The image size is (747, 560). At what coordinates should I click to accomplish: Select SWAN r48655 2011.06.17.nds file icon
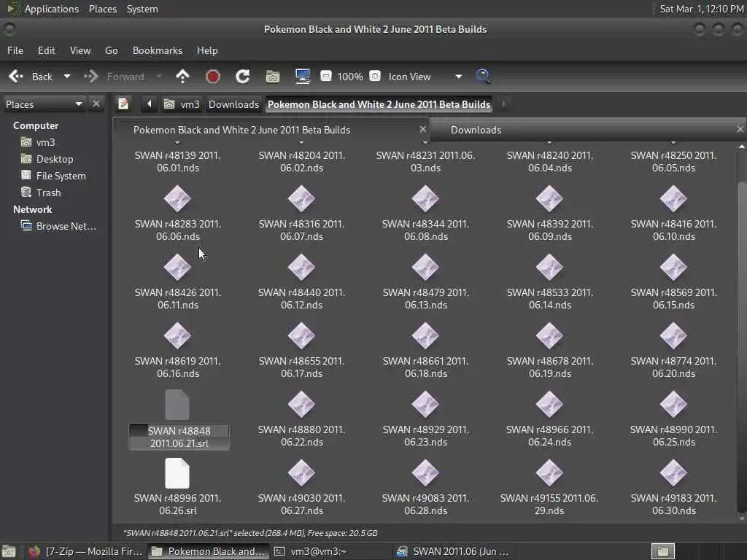[x=301, y=335]
